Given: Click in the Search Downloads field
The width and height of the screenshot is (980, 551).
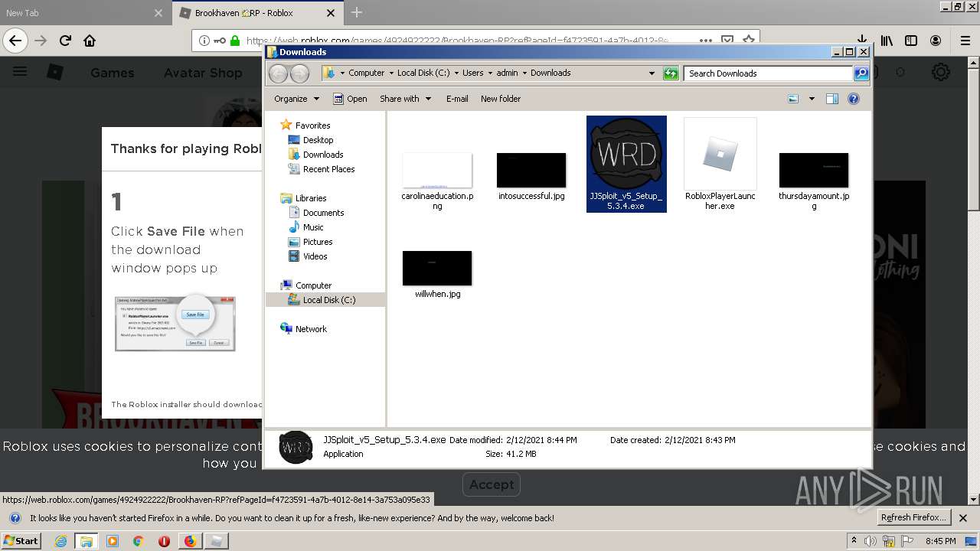Looking at the screenshot, I should click(x=768, y=73).
